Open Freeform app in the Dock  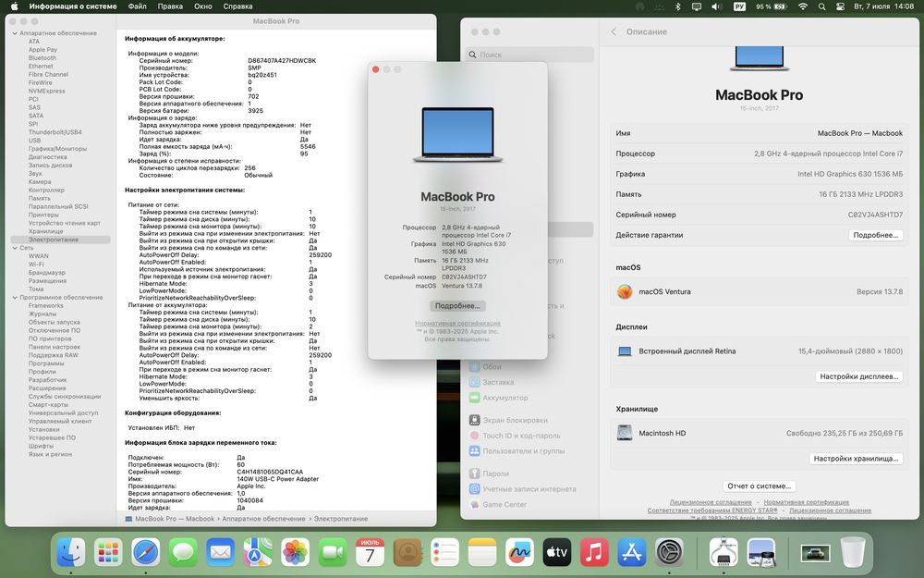519,552
